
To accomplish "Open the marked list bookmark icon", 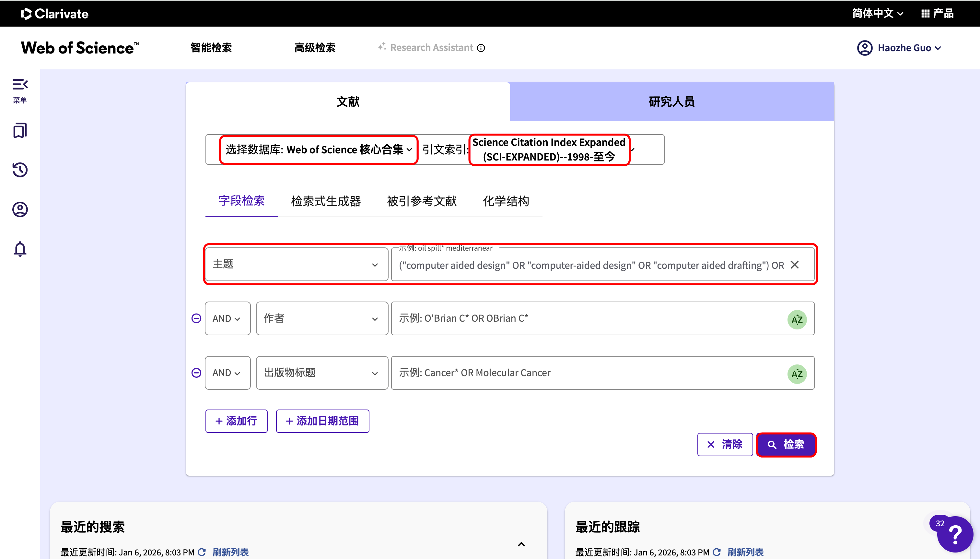I will tap(20, 131).
